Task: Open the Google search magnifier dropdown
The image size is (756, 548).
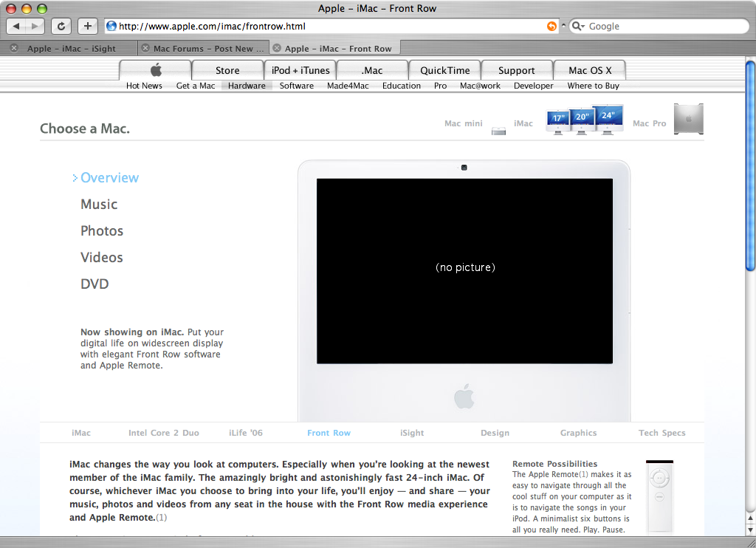Action: [577, 26]
